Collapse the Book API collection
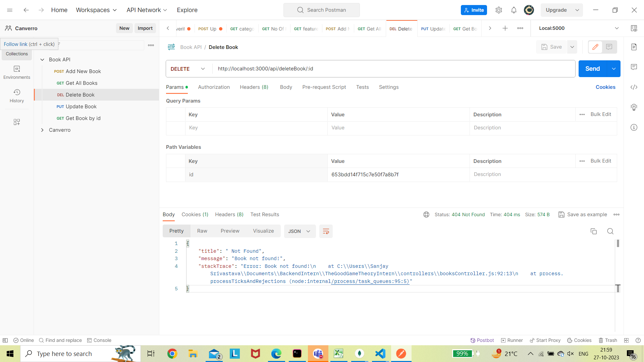644x362 pixels. pyautogui.click(x=42, y=59)
